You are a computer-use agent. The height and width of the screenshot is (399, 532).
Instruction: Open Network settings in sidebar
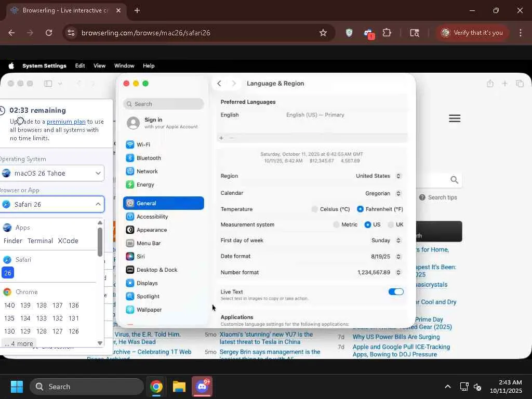(163, 171)
